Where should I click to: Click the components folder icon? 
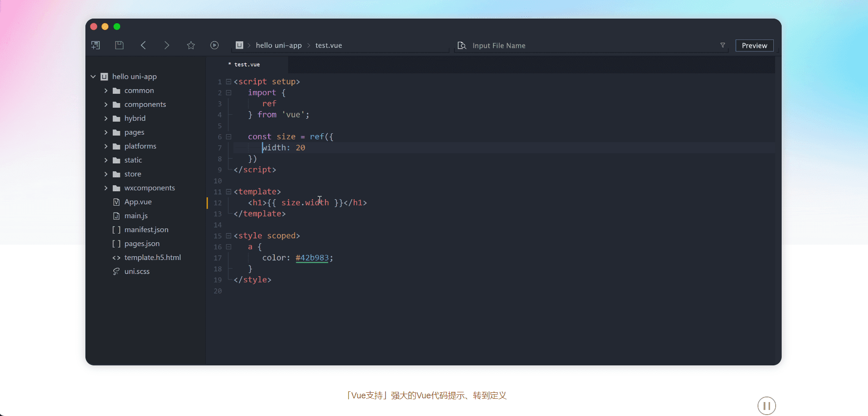pos(117,104)
